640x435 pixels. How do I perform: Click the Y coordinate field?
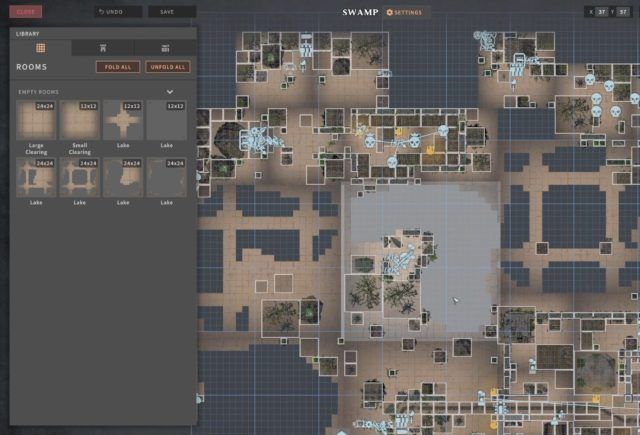(623, 12)
